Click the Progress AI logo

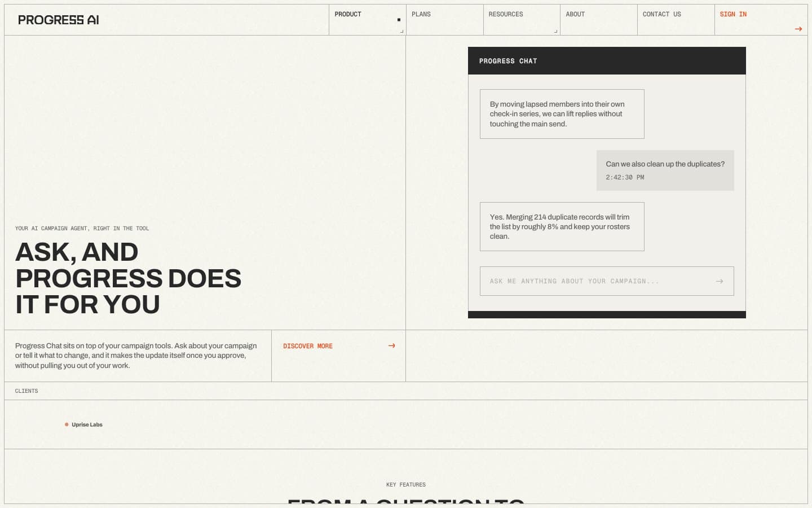59,20
